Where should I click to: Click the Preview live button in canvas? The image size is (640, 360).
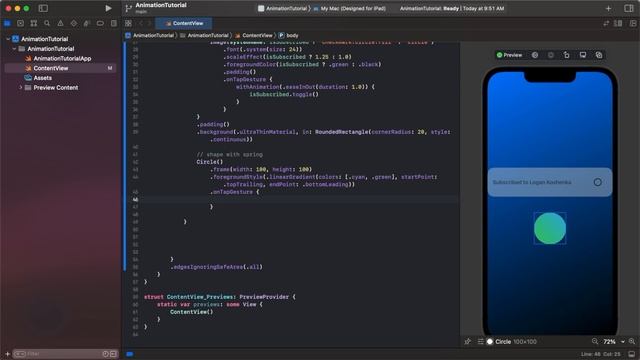coord(509,55)
